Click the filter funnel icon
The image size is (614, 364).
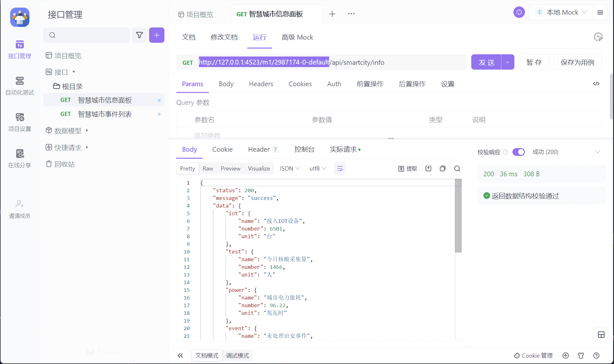(140, 35)
